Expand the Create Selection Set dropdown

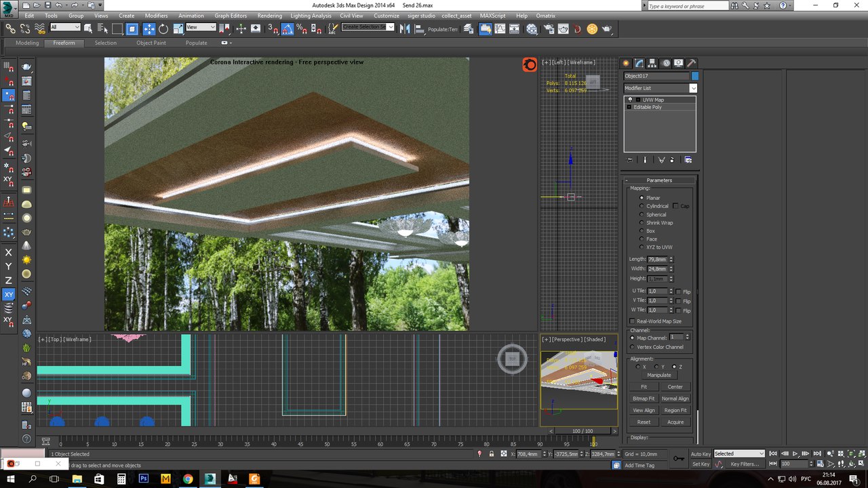390,28
